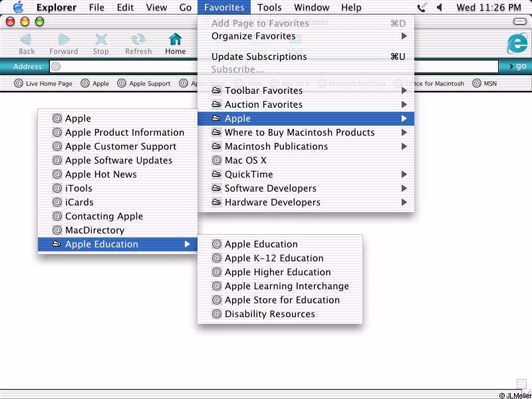Open Explorer application menu
Screen dimensions: 532x399
[57, 7]
